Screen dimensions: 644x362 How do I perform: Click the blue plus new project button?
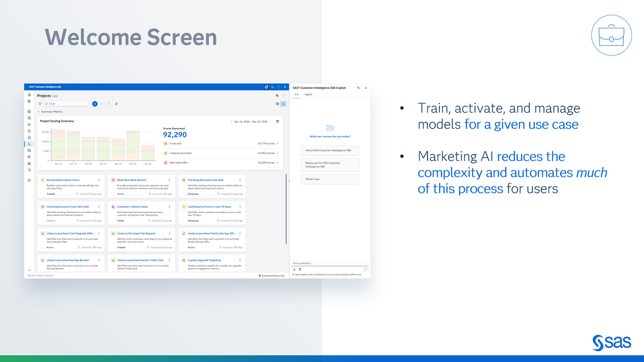pos(95,104)
